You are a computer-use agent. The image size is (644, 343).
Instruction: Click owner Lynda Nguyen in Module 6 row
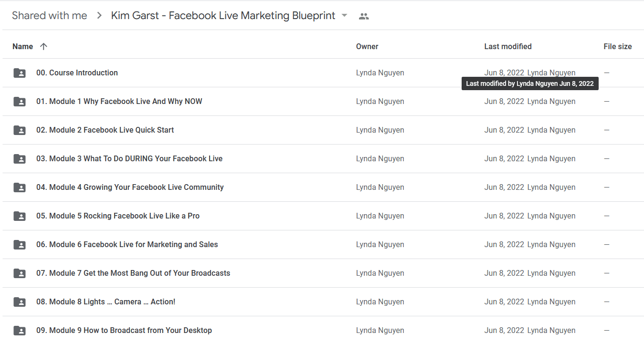pos(380,244)
